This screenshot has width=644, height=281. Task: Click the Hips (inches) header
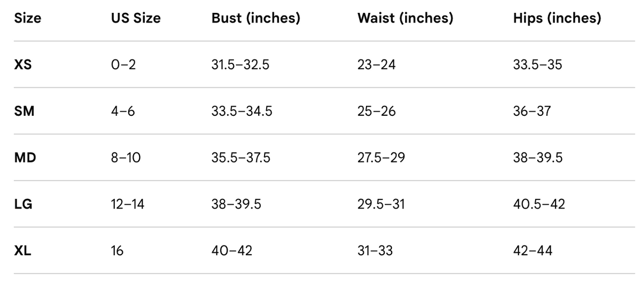pos(557,19)
